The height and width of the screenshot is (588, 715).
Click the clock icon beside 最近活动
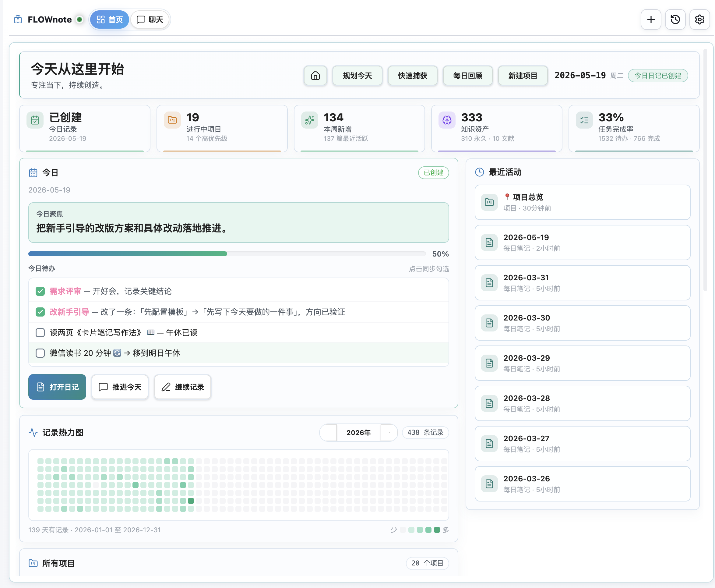pos(479,172)
